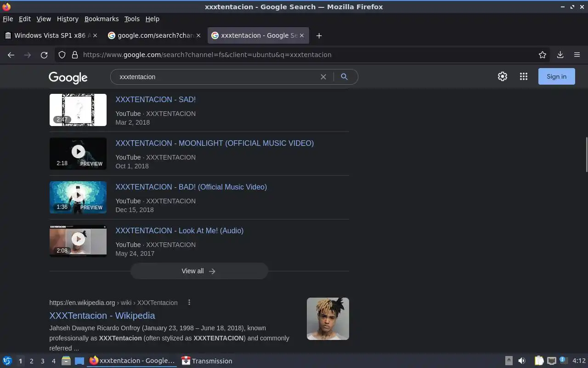
Task: Open the Tools menu
Action: click(132, 19)
